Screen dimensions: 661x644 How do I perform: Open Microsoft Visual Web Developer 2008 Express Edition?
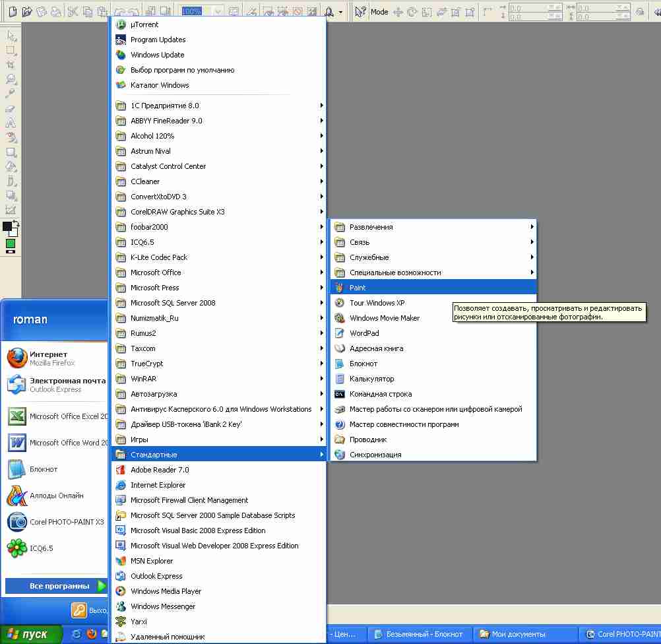(x=218, y=546)
